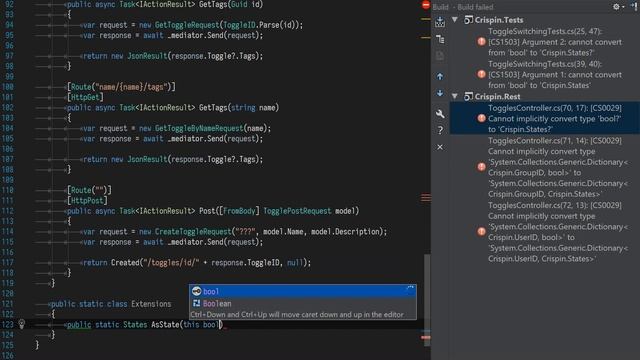The image size is (640, 360).
Task: Click 'GetToggleRequest' on line 94
Action: pyautogui.click(x=187, y=25)
